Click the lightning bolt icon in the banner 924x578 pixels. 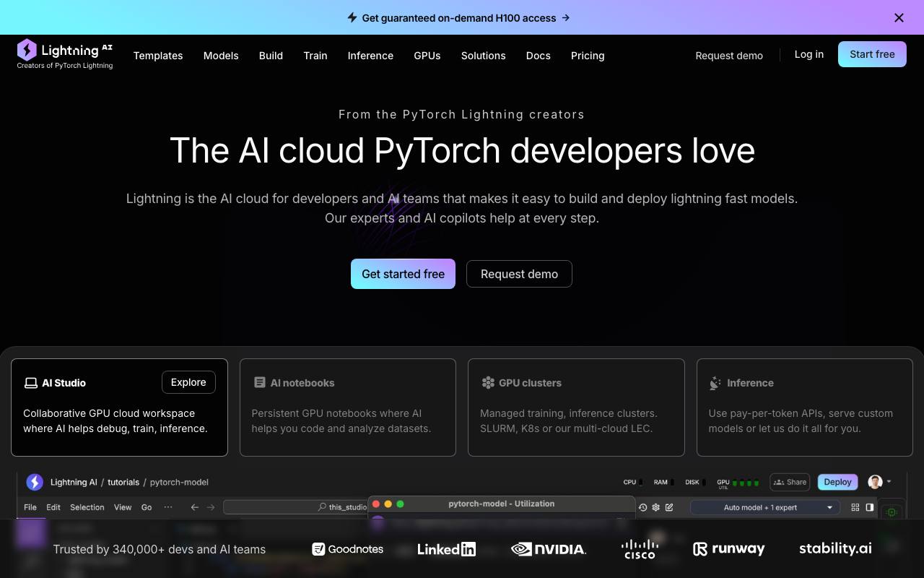click(352, 17)
